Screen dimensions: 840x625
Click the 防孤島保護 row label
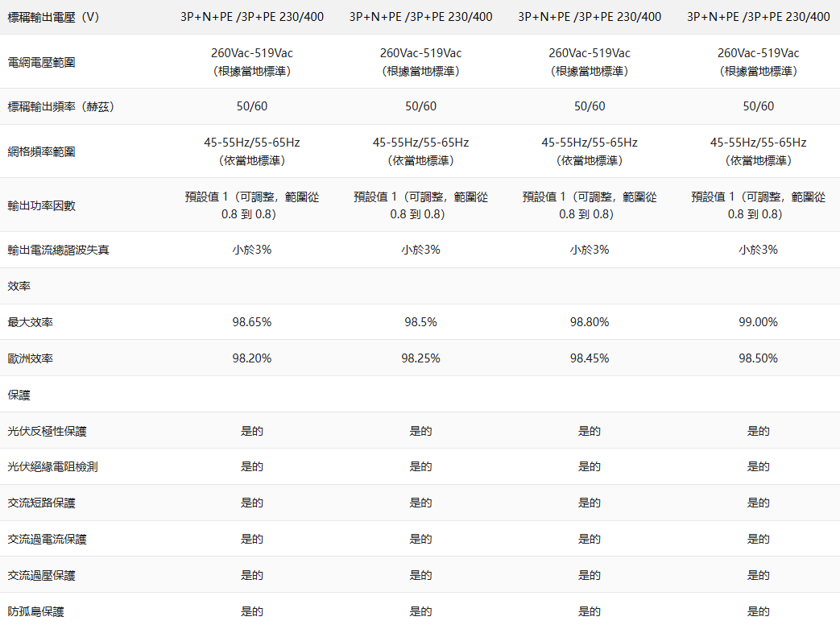click(x=35, y=612)
